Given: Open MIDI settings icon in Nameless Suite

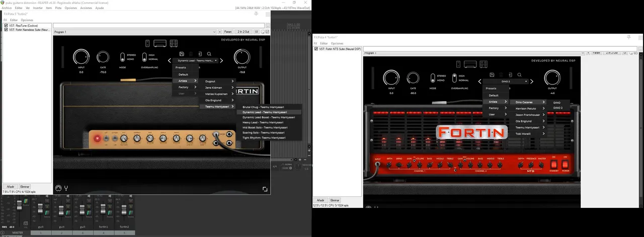Looking at the screenshot, I should (x=58, y=188).
